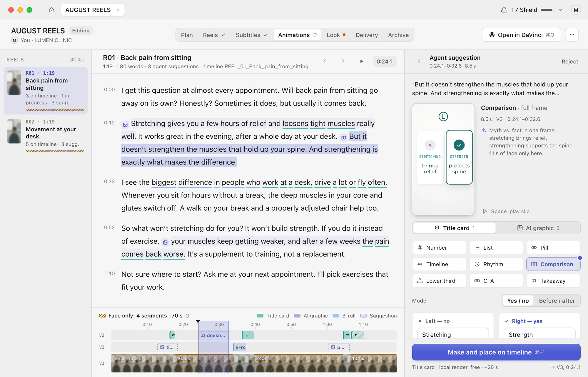The image size is (588, 377).
Task: Switch to the Subtitles tab
Action: [251, 35]
